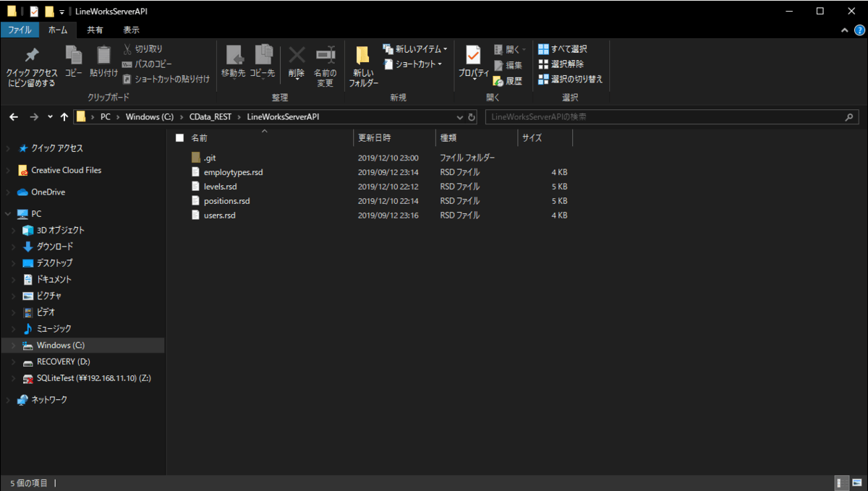Open Move to (移動先) button
The width and height of the screenshot is (868, 491).
[x=234, y=61]
